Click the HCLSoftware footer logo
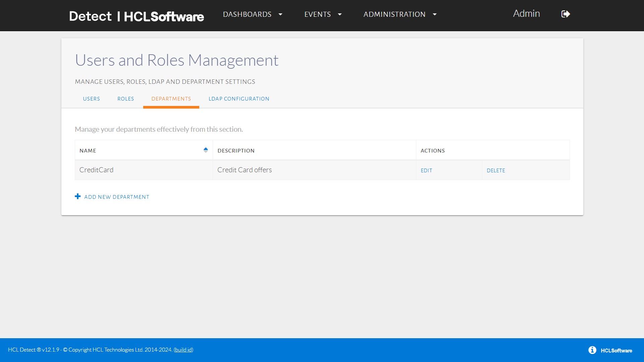The image size is (644, 362). click(x=616, y=351)
